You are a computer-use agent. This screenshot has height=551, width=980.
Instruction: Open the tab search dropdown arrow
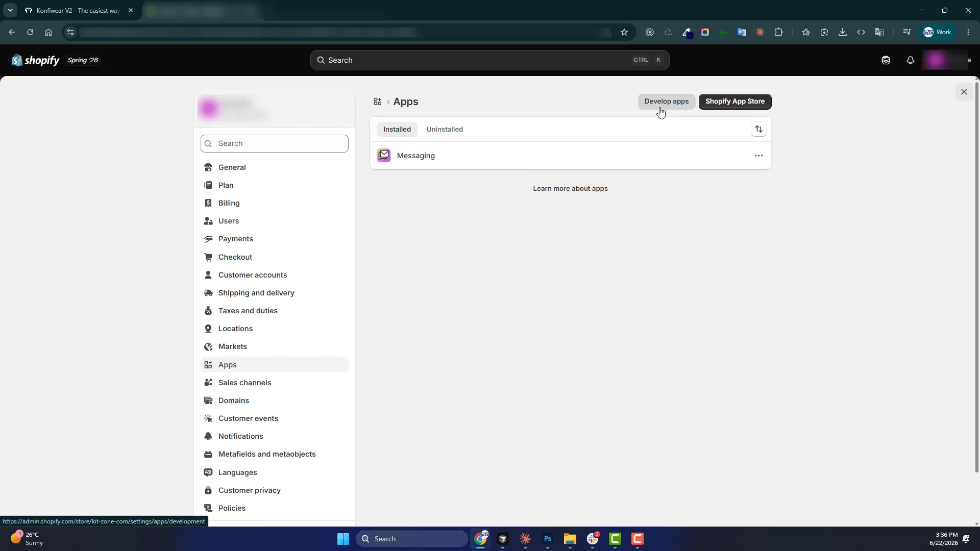click(10, 10)
